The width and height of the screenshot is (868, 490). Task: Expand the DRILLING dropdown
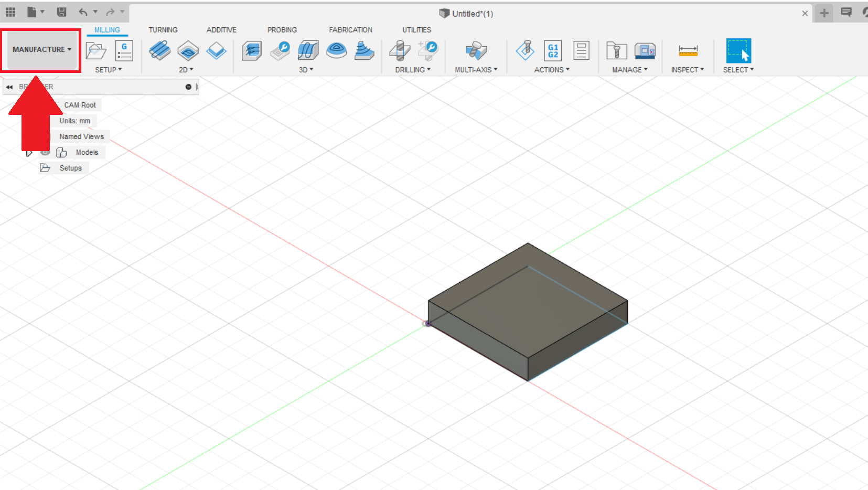click(413, 70)
